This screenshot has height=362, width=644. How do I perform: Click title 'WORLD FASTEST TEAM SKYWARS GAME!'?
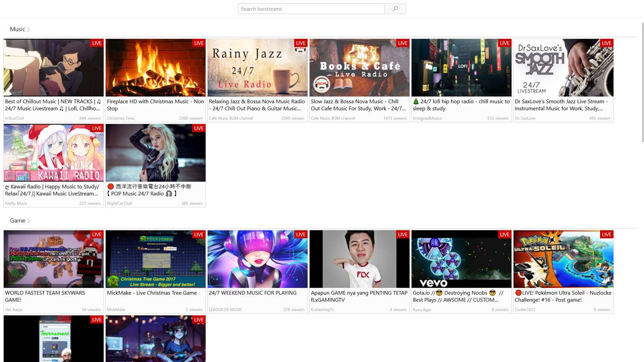pos(45,296)
